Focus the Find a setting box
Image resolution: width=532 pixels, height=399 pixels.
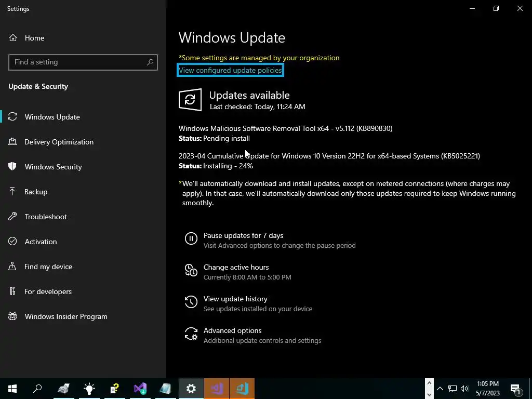[x=83, y=62]
